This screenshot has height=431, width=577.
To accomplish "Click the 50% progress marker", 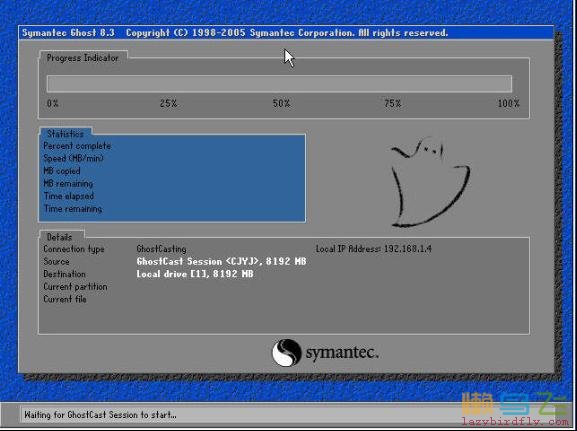I will tap(281, 103).
